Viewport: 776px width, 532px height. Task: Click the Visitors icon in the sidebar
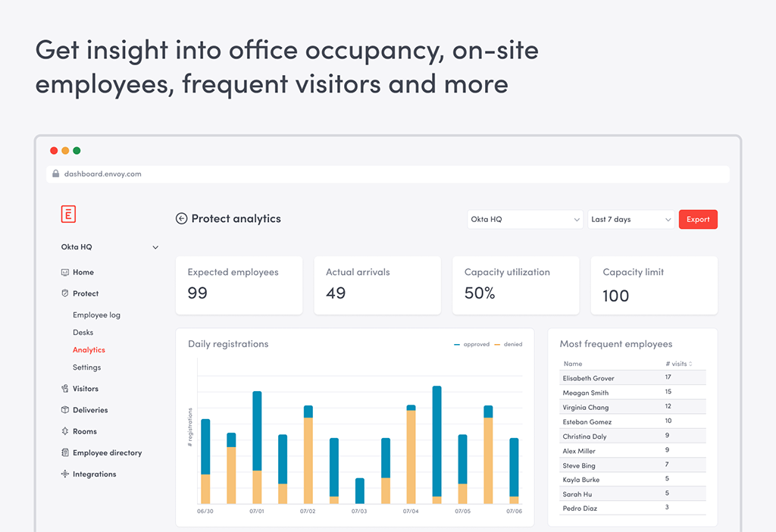[x=65, y=389]
